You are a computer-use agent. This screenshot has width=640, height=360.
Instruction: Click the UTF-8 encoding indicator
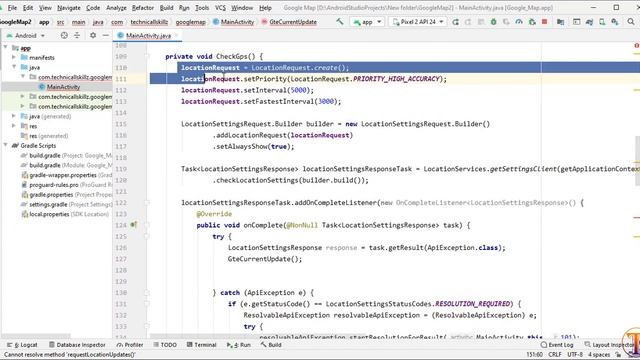point(575,355)
